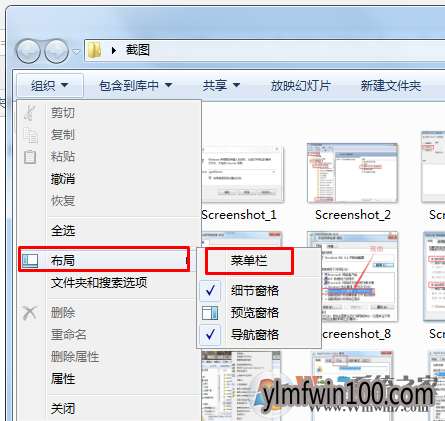Click the Delete X icon
The image size is (445, 421).
[30, 313]
